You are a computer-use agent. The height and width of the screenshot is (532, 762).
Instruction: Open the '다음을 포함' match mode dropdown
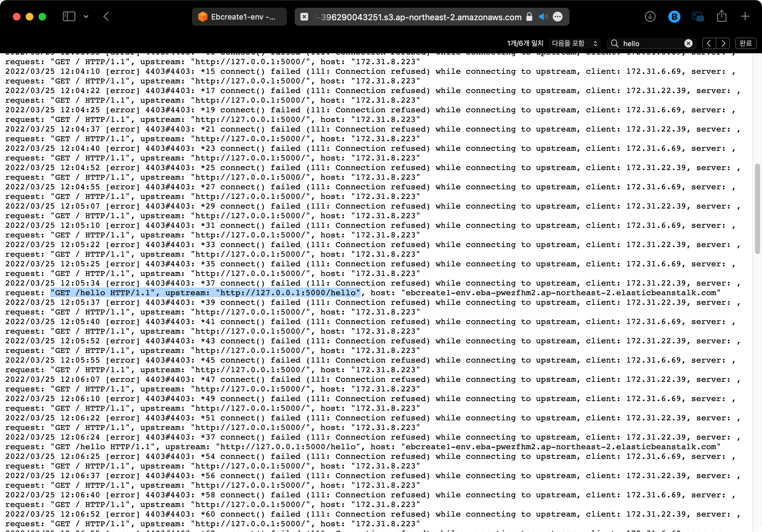(575, 43)
